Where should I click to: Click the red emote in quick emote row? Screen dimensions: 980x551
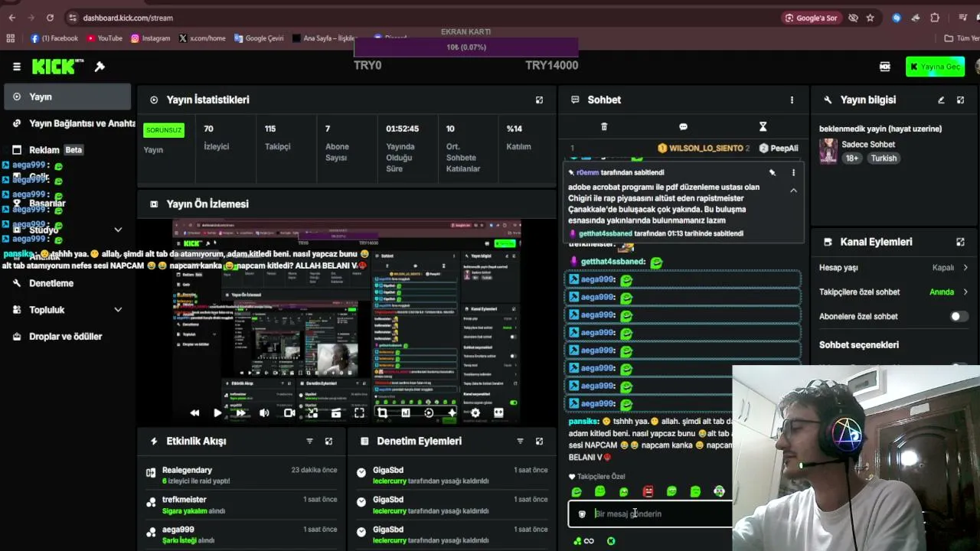pyautogui.click(x=648, y=491)
